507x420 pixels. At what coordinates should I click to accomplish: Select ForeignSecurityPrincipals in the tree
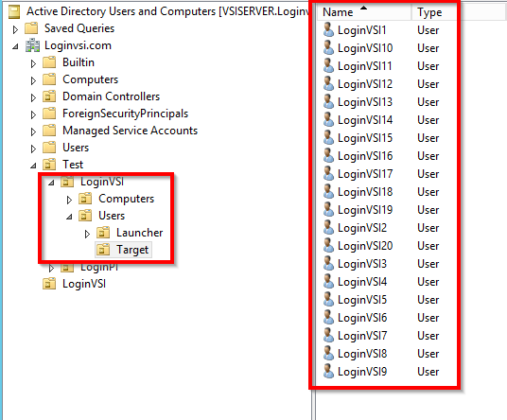[x=125, y=114]
